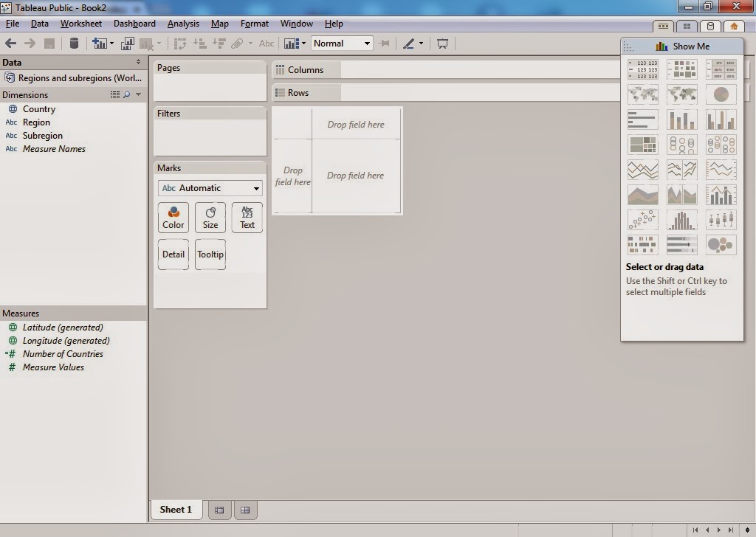Screen dimensions: 756x537
Task: Open the Color shelf on the Marks card
Action: 173,217
